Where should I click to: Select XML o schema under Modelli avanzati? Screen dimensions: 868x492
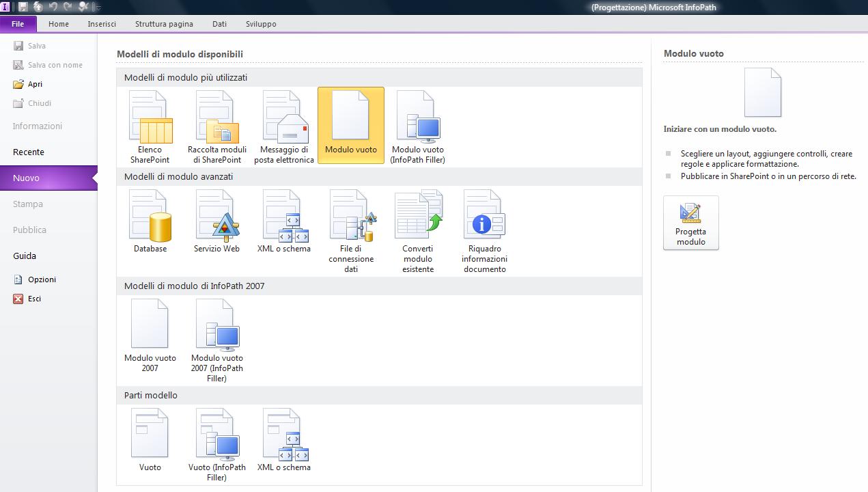coord(284,221)
